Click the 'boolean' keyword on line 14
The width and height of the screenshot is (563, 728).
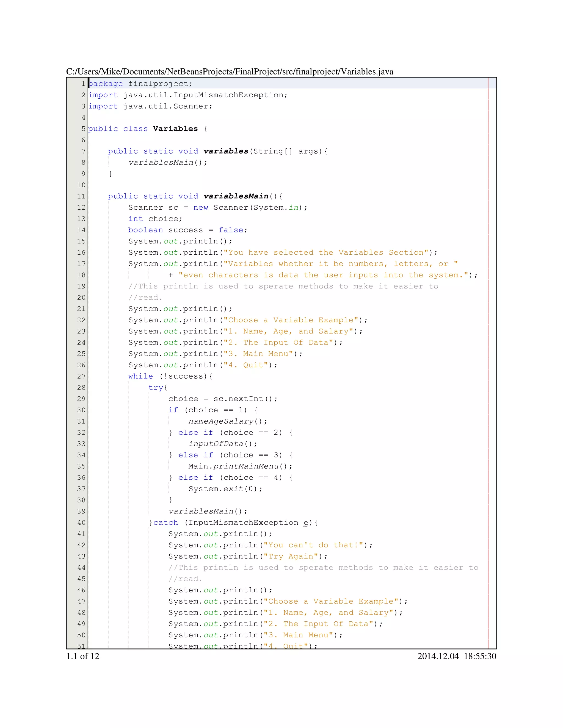(145, 230)
